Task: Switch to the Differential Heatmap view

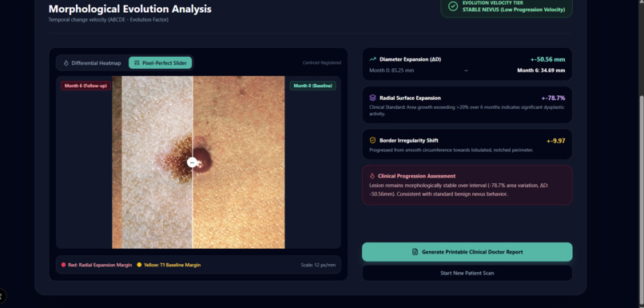Action: tap(93, 63)
